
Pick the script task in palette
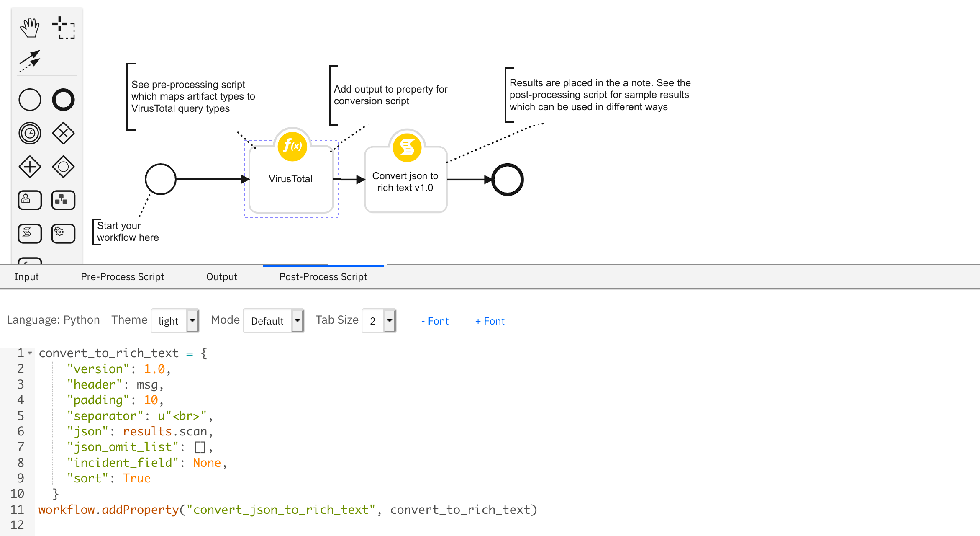tap(30, 234)
